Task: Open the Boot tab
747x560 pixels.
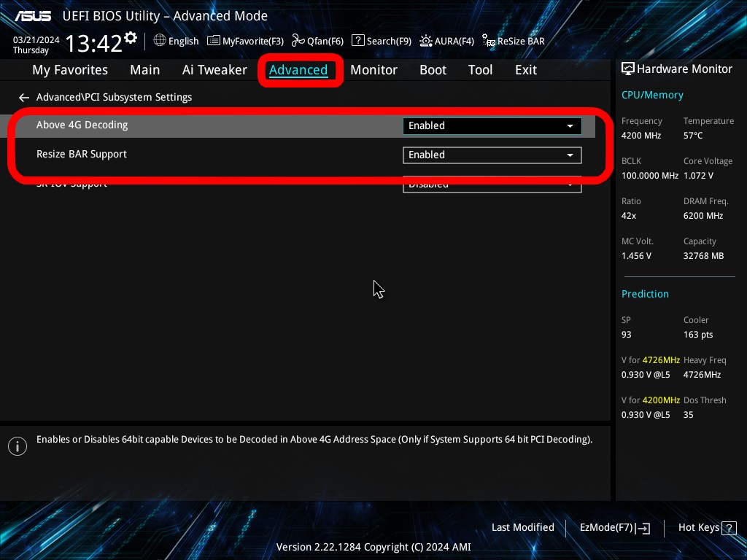Action: (433, 70)
